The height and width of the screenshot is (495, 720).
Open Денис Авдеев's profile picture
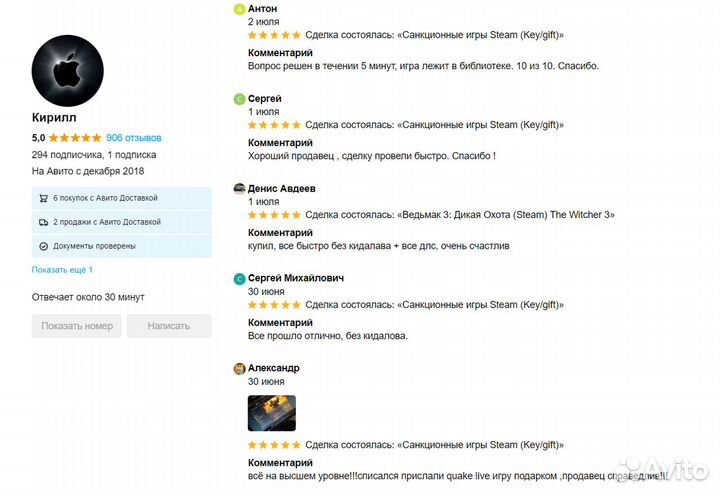[239, 189]
